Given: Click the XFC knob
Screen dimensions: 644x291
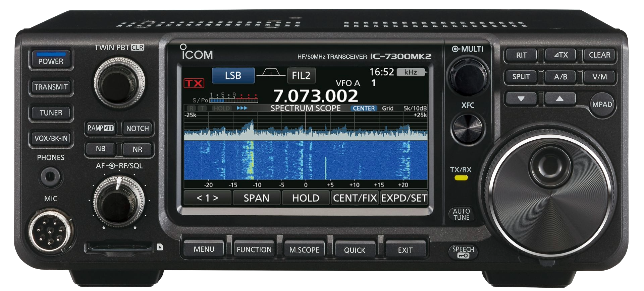Looking at the screenshot, I should click(x=468, y=129).
